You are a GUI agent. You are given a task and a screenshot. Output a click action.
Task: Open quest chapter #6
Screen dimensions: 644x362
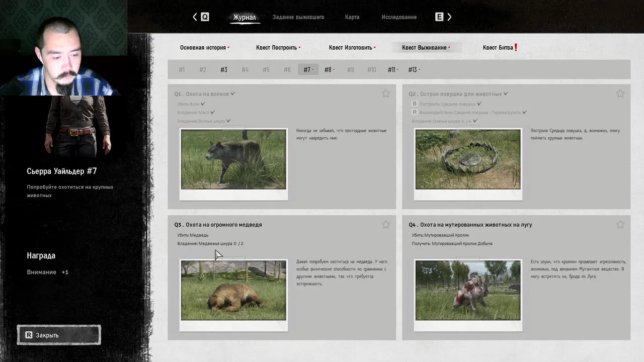click(287, 70)
